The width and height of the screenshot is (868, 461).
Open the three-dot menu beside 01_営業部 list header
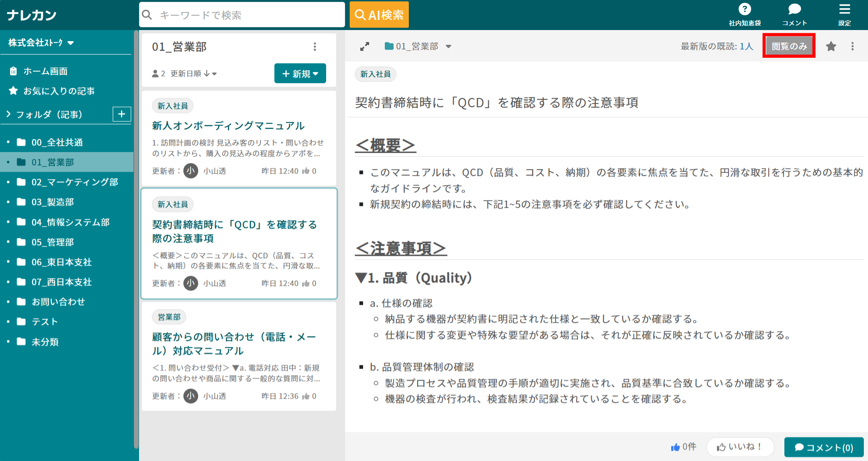tap(315, 46)
